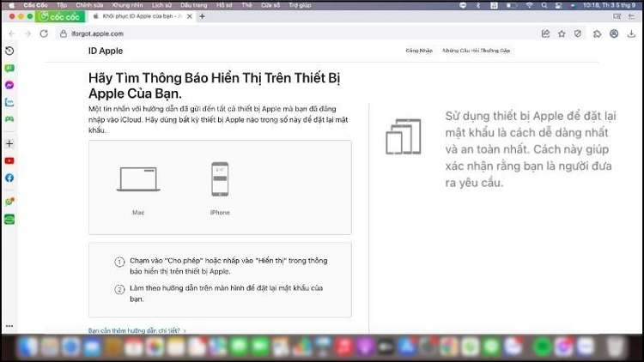644x362 pixels.
Task: Open Facebook from the sidebar
Action: (9, 178)
